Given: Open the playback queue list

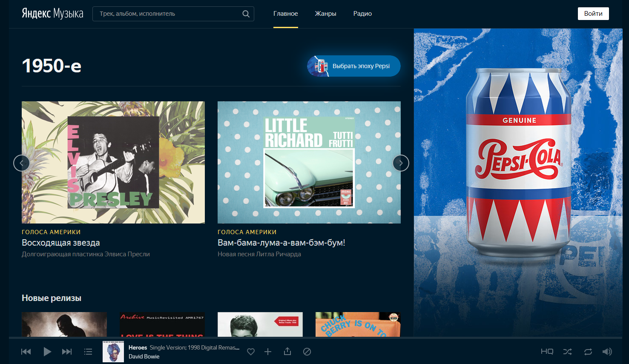Looking at the screenshot, I should click(88, 352).
